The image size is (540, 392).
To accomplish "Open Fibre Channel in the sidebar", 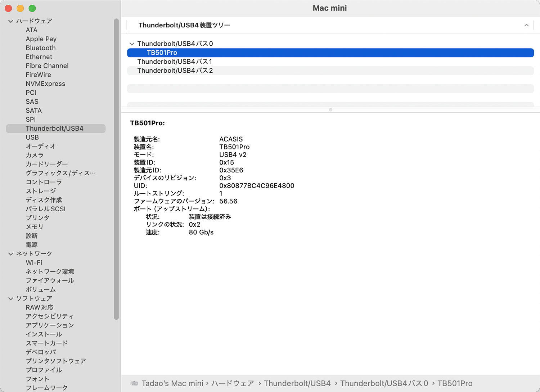I will pyautogui.click(x=47, y=66).
